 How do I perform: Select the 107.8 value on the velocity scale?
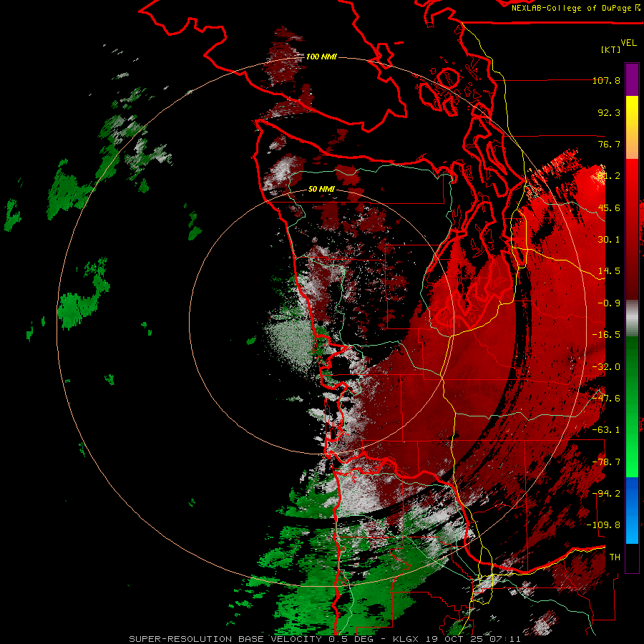click(x=606, y=80)
